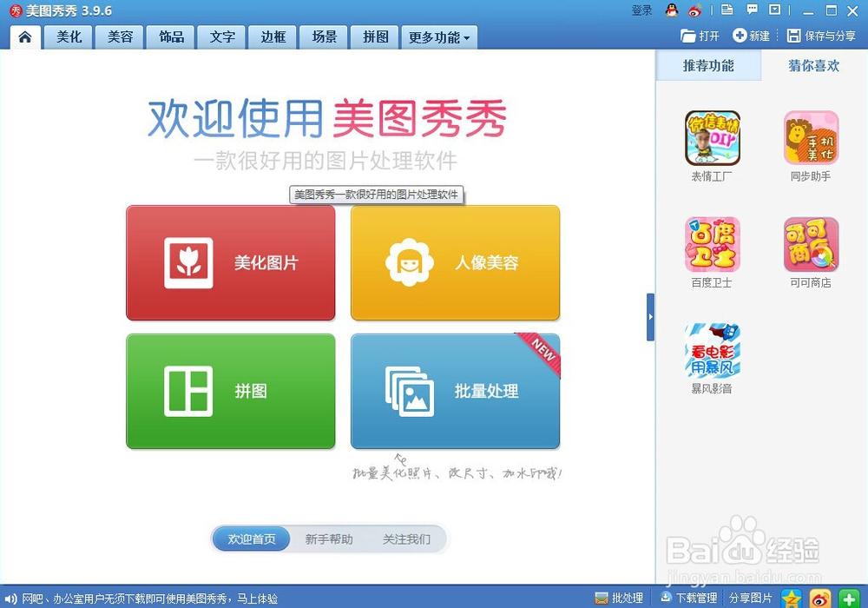Switch to 推荐功能 panel tab
Screen dimensions: 868x608
(x=708, y=65)
